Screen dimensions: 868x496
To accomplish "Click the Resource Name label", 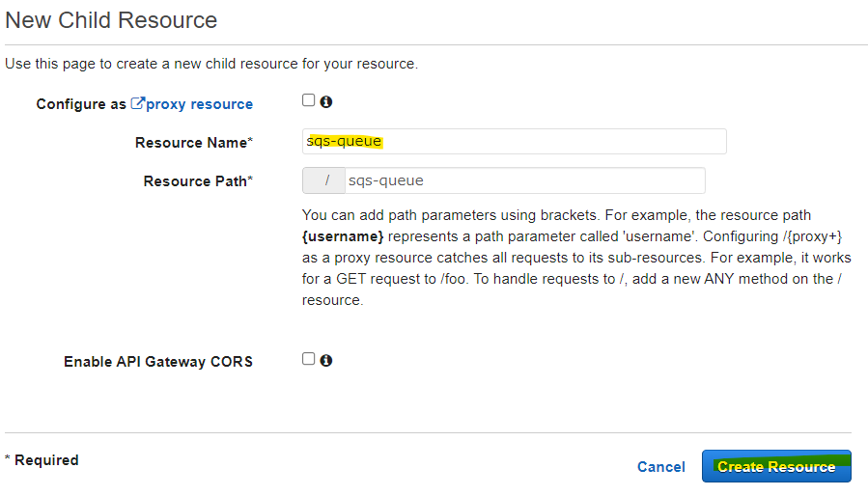I will tap(193, 143).
